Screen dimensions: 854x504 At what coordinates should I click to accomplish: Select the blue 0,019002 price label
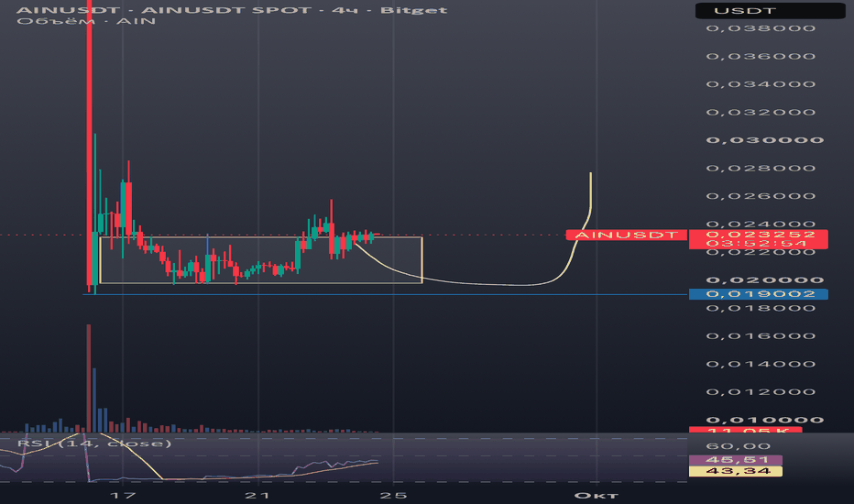coord(758,294)
